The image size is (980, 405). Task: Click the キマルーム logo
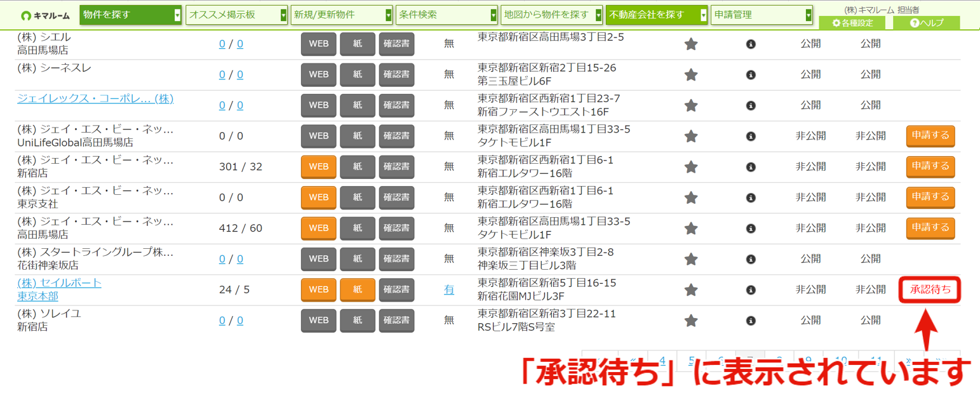pyautogui.click(x=44, y=15)
